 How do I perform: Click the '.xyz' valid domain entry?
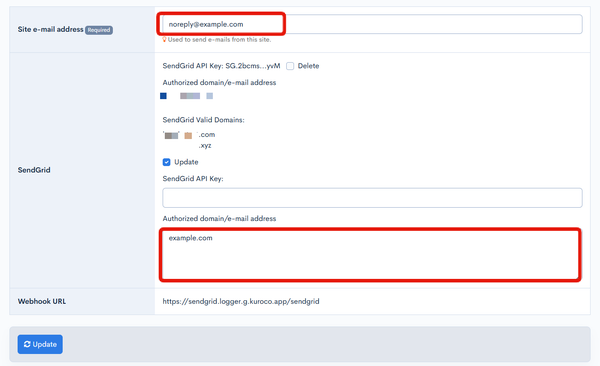click(205, 145)
